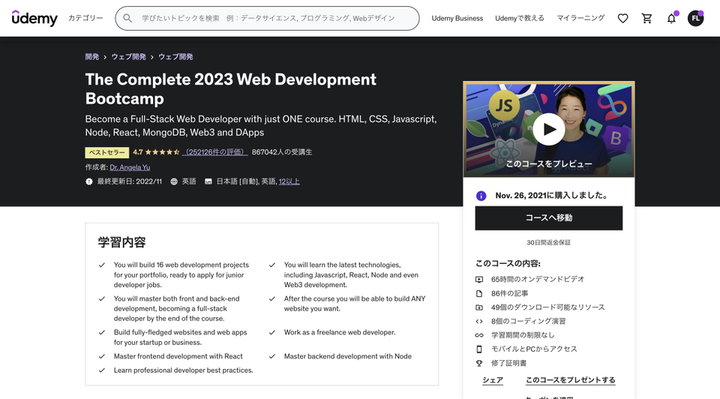This screenshot has height=399, width=720.
Task: Click checkmark beside freelance web developer
Action: coord(272,332)
